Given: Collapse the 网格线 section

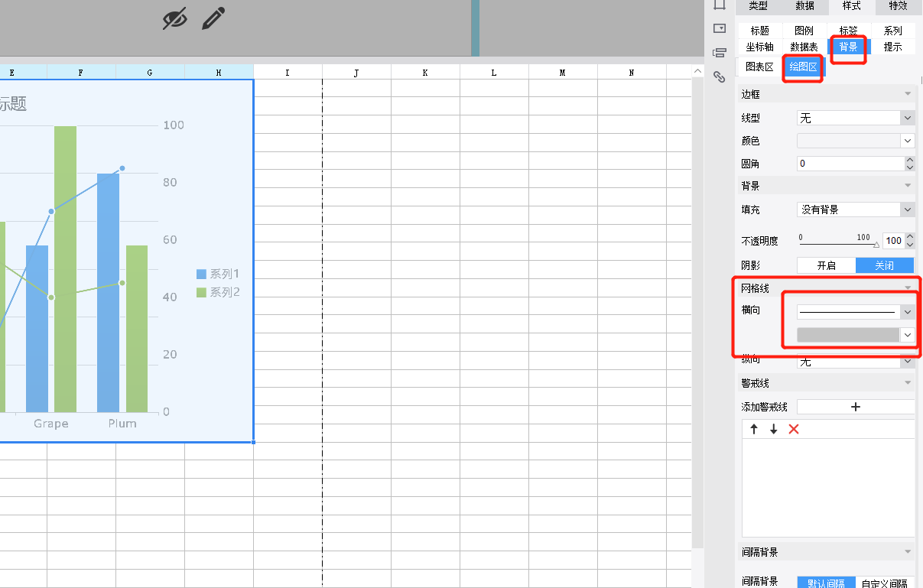Looking at the screenshot, I should click(x=908, y=288).
